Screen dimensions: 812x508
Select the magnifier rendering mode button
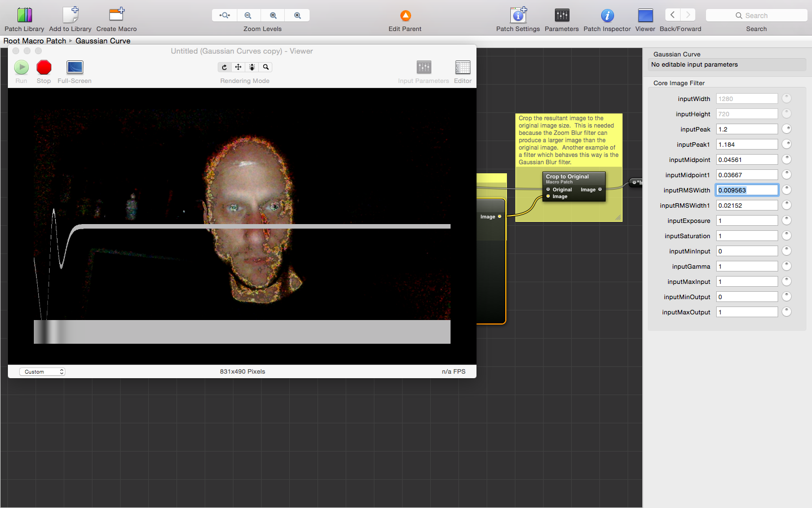(266, 67)
